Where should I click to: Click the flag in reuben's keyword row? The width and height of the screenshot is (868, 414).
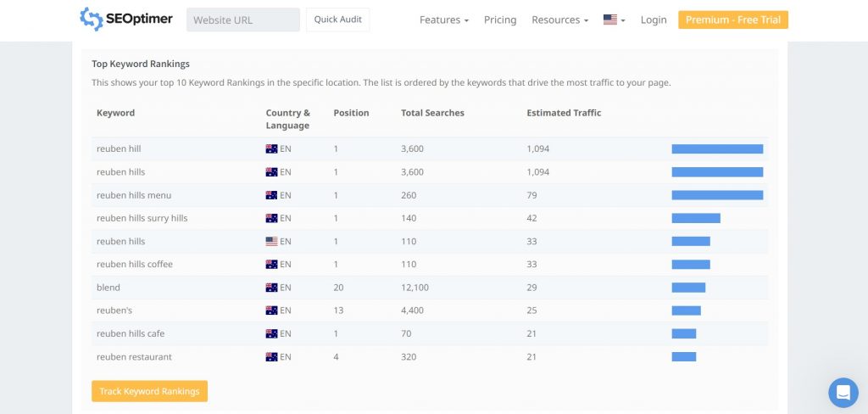point(271,310)
